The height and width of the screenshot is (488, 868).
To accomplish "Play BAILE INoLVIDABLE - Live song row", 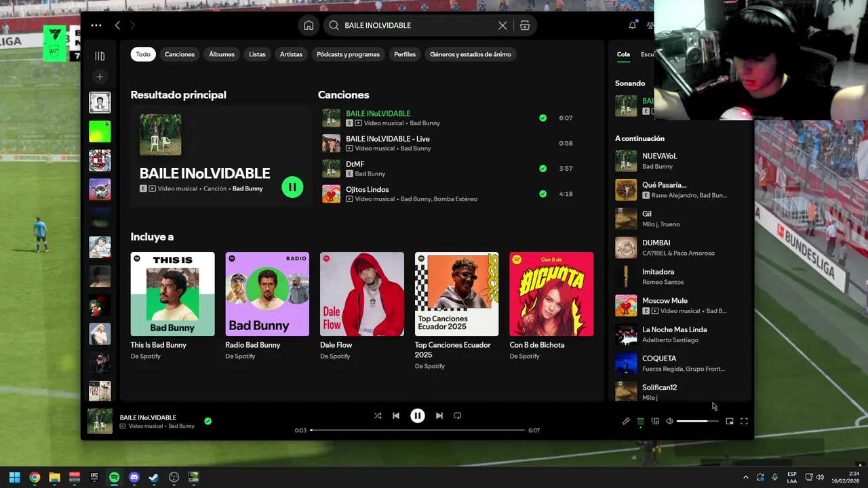I will (449, 143).
